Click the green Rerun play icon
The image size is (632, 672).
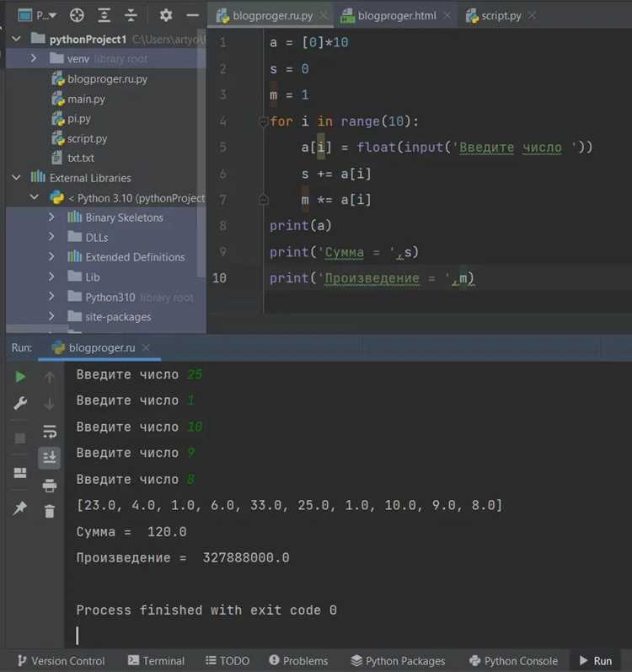tap(20, 377)
